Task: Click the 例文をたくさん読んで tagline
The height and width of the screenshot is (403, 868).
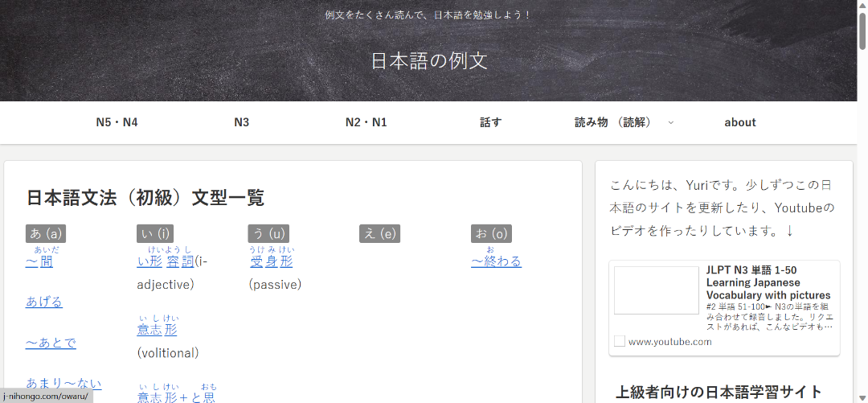Action: coord(429,15)
